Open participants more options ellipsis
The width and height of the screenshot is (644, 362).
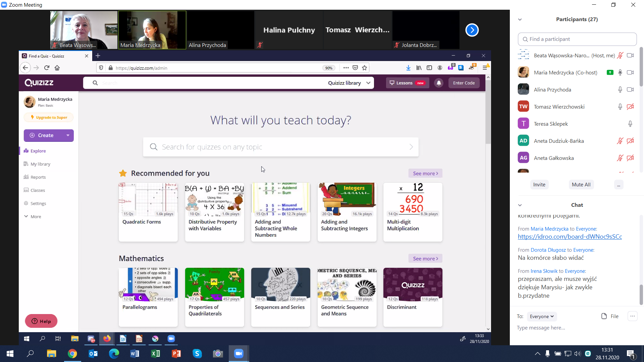619,185
